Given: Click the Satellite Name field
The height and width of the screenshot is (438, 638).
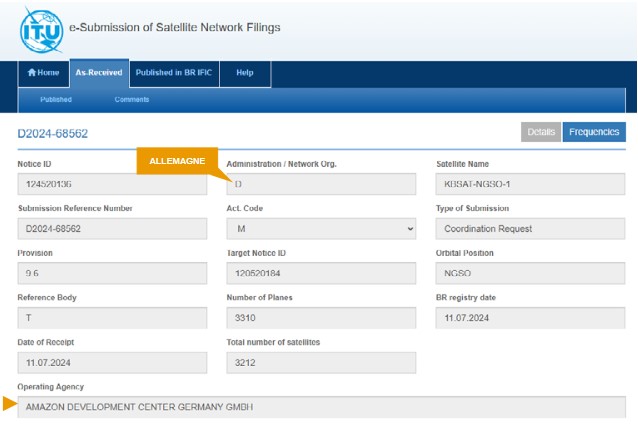Looking at the screenshot, I should click(531, 184).
